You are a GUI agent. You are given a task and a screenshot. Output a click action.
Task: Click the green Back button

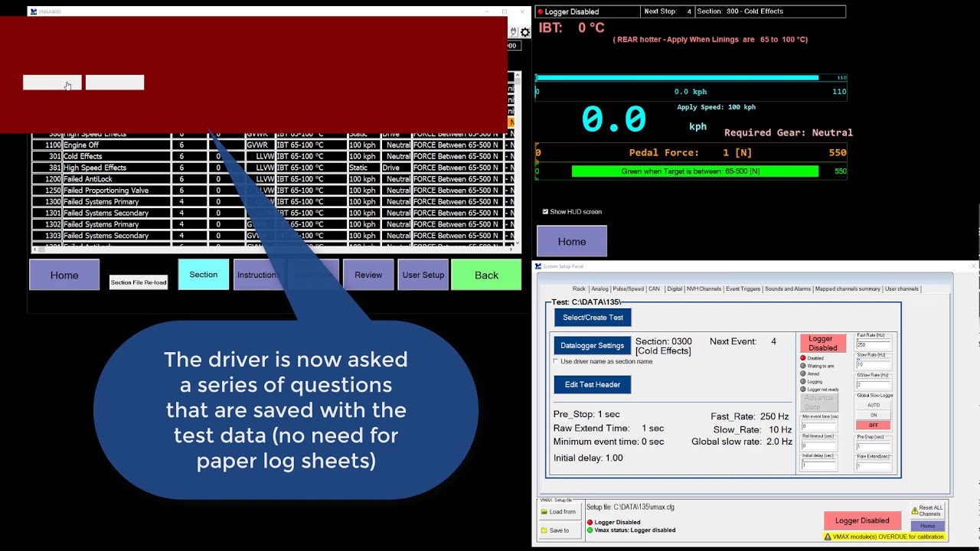click(x=486, y=275)
